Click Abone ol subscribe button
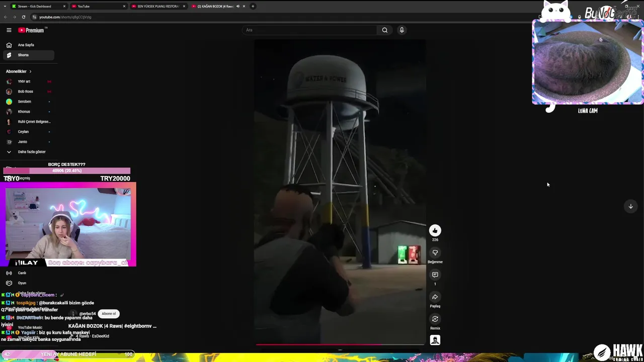 pos(109,314)
